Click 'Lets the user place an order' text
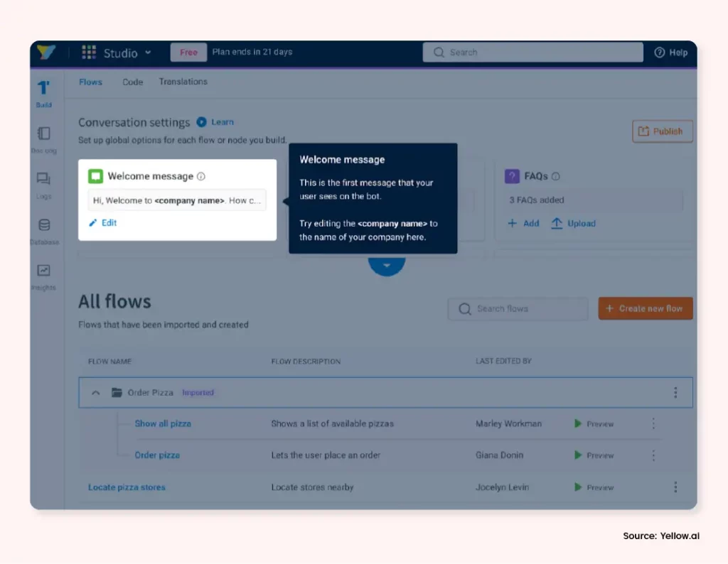The width and height of the screenshot is (728, 564). click(x=326, y=455)
